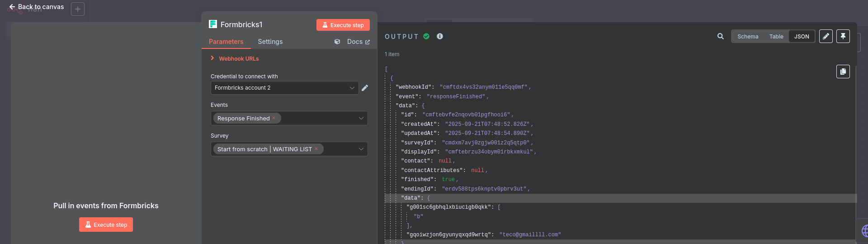
Task: Click the "createdAt" timestamp value
Action: [x=487, y=124]
